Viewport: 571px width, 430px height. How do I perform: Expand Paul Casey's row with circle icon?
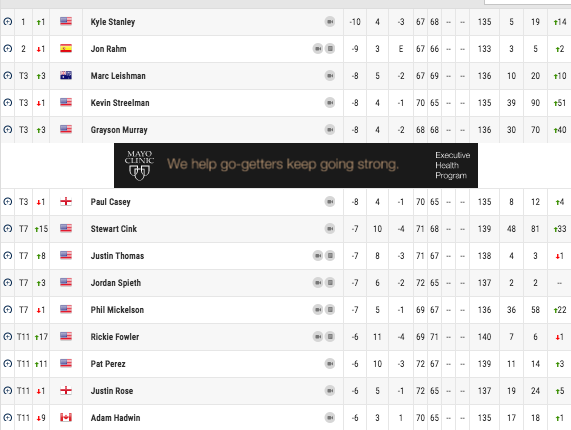[x=8, y=202]
